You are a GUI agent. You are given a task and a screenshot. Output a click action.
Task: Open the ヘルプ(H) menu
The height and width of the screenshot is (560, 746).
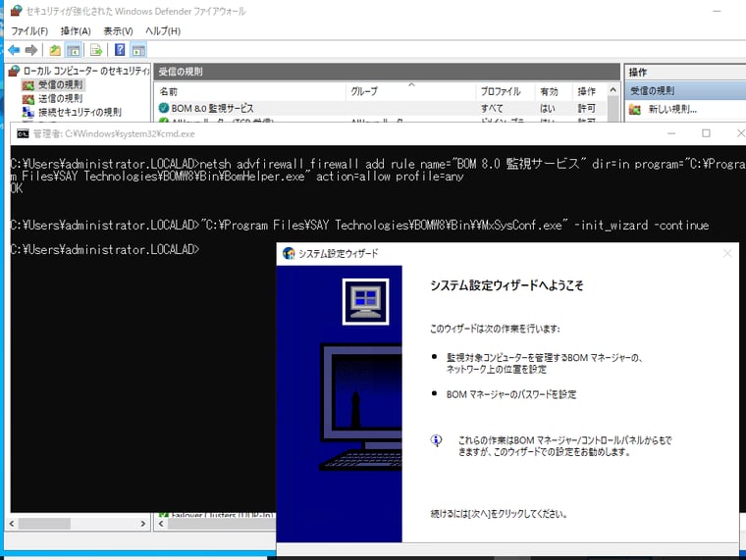click(163, 31)
